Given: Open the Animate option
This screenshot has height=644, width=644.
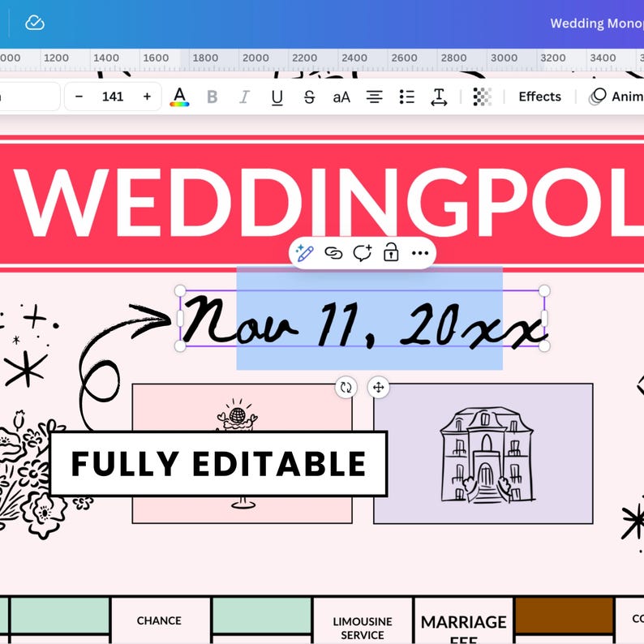Looking at the screenshot, I should tap(616, 97).
